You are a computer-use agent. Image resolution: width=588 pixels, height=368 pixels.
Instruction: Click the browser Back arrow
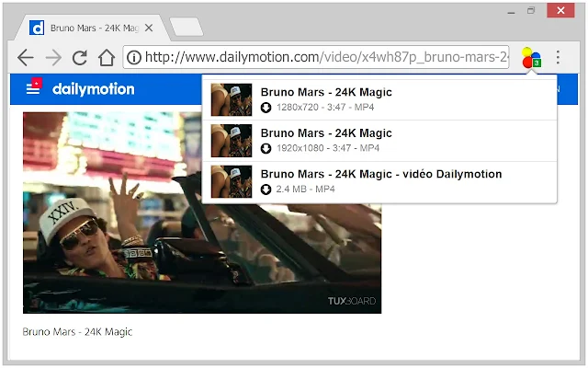click(26, 57)
